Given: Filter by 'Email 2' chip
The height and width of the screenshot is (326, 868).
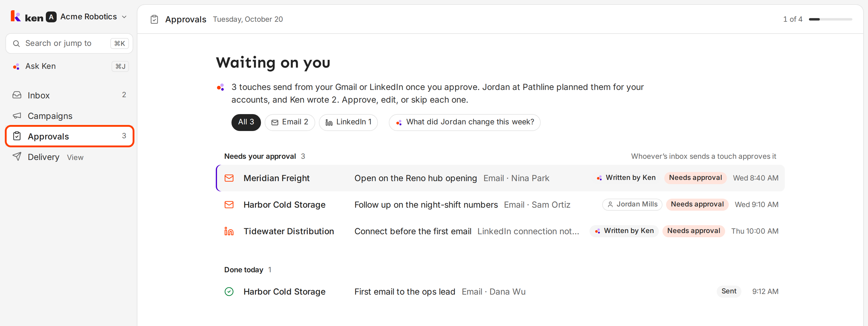Looking at the screenshot, I should point(290,122).
